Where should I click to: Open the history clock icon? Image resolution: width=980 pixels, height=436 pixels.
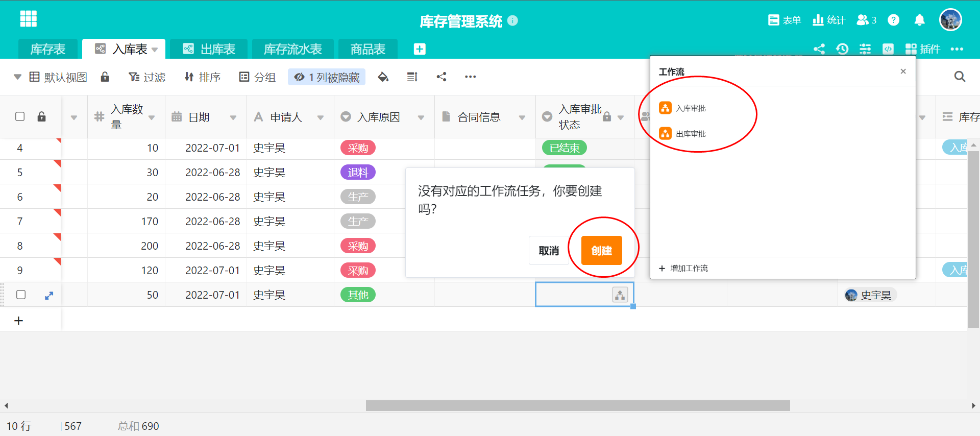(x=842, y=49)
